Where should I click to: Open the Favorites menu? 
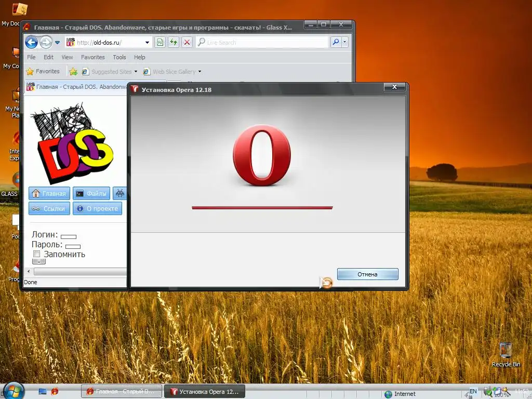tap(93, 57)
